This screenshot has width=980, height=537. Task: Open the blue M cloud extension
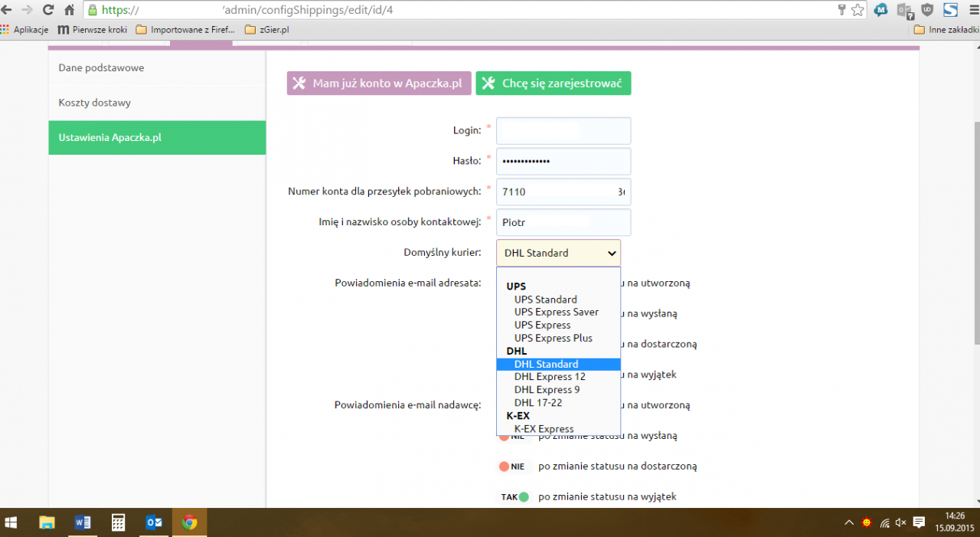(x=881, y=10)
